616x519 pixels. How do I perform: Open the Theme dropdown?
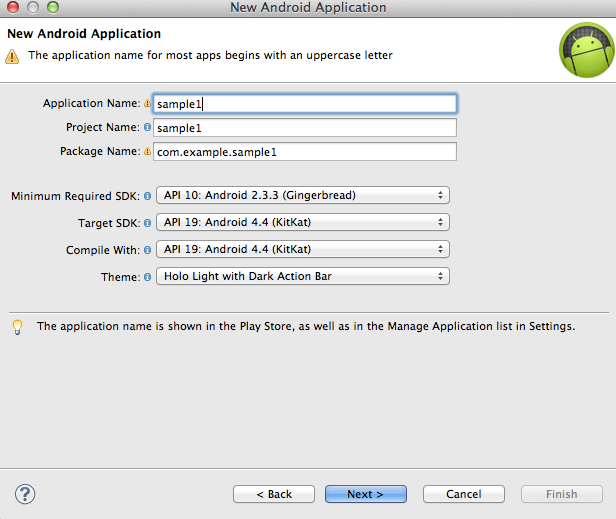(x=302, y=276)
